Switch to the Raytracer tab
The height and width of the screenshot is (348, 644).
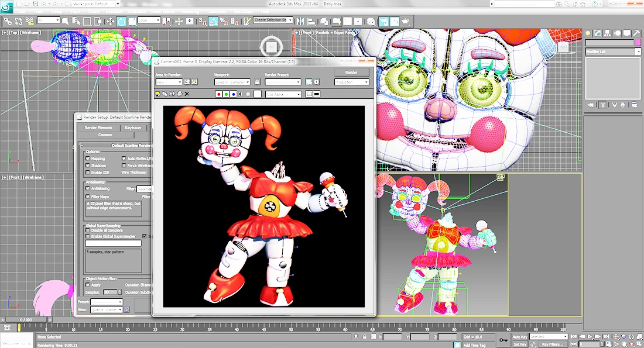click(x=133, y=128)
